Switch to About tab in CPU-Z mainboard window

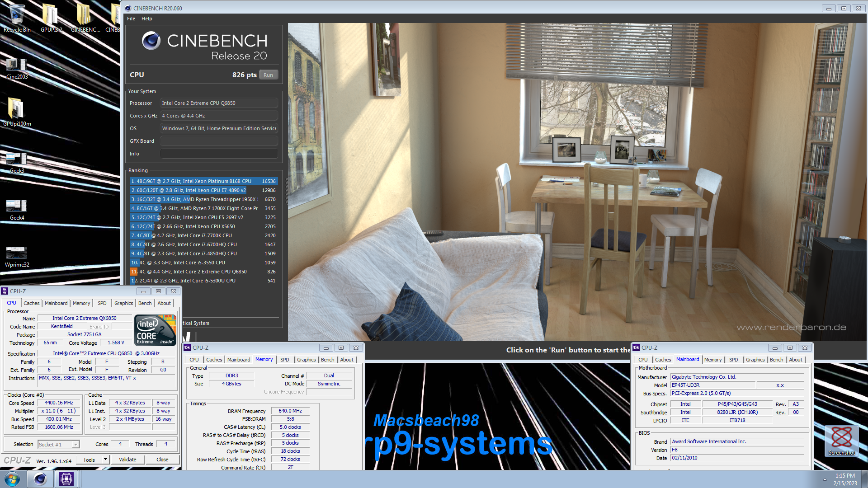click(x=796, y=360)
